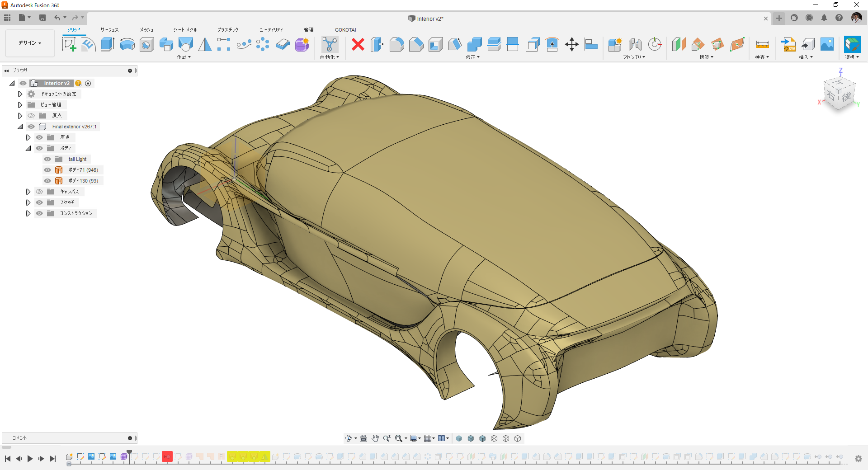This screenshot has height=470, width=868.
Task: Click the Joint tool in Assembly
Action: coord(635,44)
